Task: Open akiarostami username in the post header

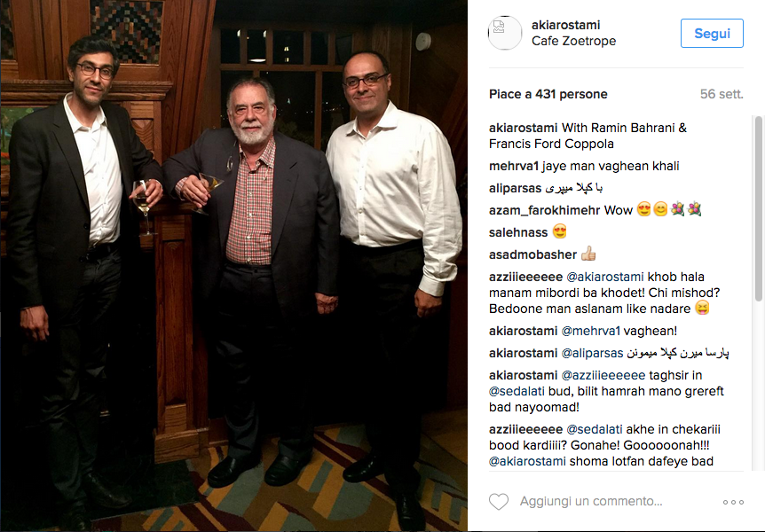Action: tap(566, 25)
